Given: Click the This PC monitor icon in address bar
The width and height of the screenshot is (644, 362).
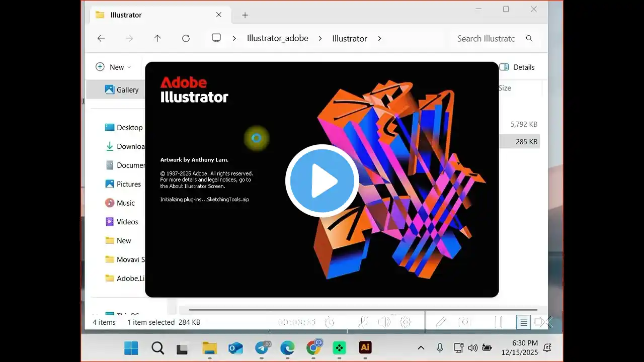Looking at the screenshot, I should point(216,38).
